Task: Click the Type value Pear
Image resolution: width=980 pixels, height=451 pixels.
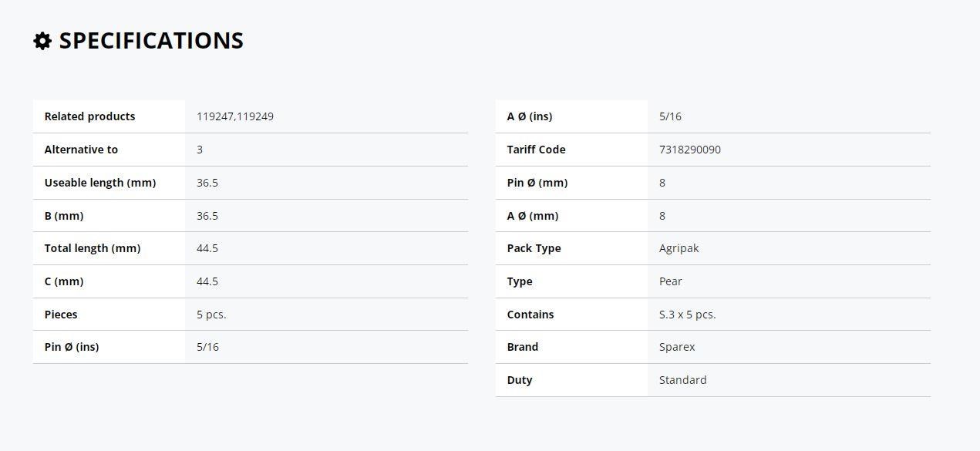Action: point(671,281)
